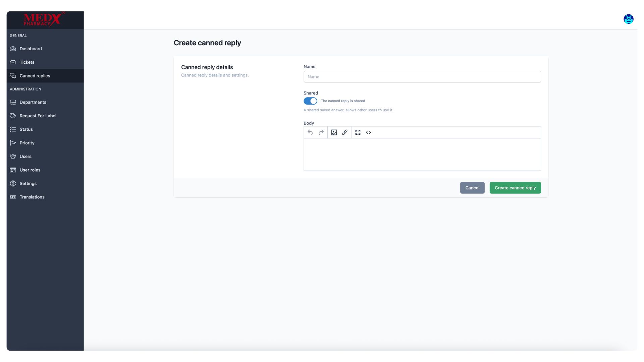Click the Request For Label tag icon
The height and width of the screenshot is (362, 644).
click(x=13, y=116)
